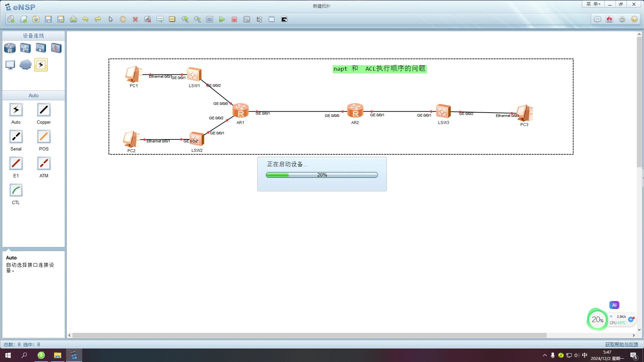This screenshot has width=644, height=362.
Task: Reset canvas zoom to 1:1
Action: pyautogui.click(x=210, y=19)
